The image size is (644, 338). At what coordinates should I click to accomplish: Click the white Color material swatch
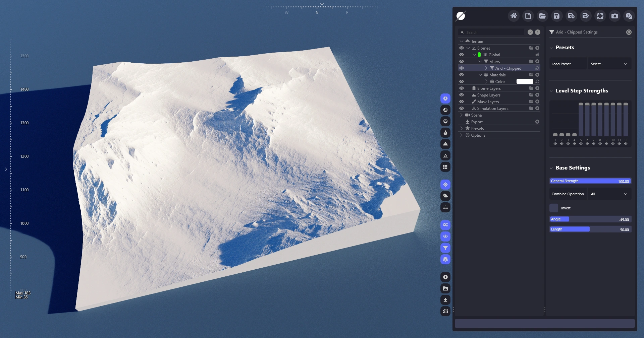[525, 81]
